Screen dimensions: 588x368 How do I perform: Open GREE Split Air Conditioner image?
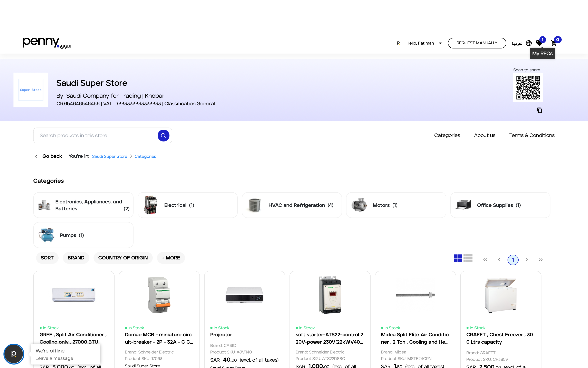pos(74,295)
